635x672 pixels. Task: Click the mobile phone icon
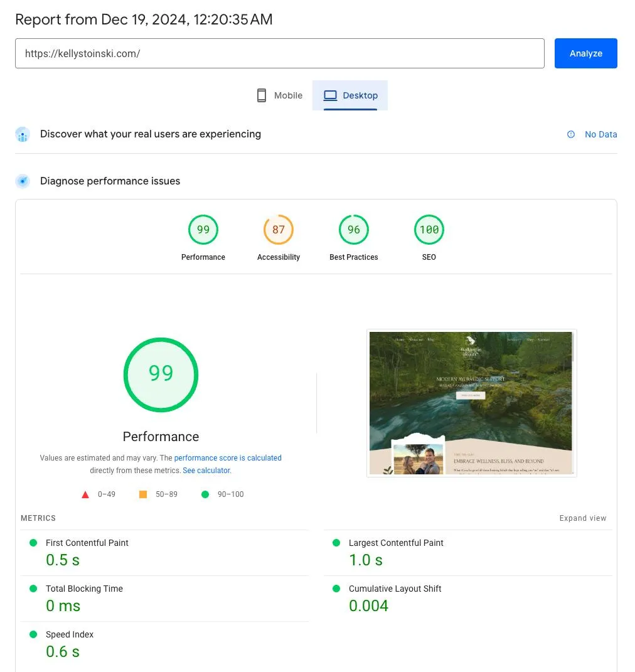click(x=262, y=95)
